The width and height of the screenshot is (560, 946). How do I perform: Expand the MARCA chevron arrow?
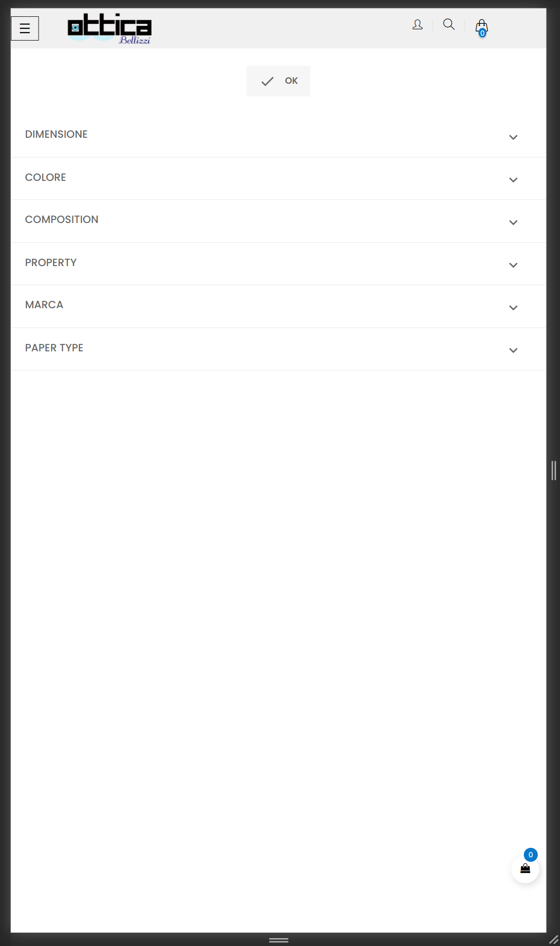[x=513, y=308]
